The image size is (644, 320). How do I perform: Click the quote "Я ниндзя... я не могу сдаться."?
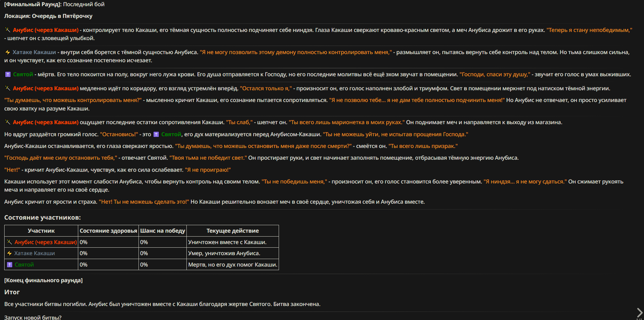525,182
